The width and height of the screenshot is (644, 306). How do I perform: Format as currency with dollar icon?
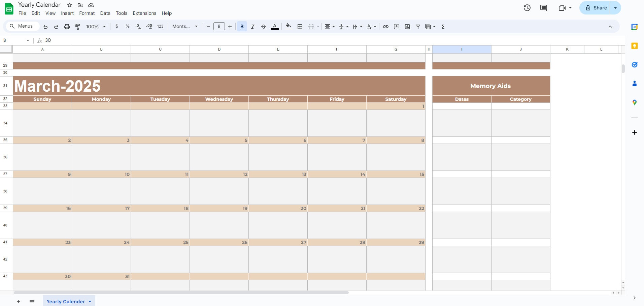(117, 26)
